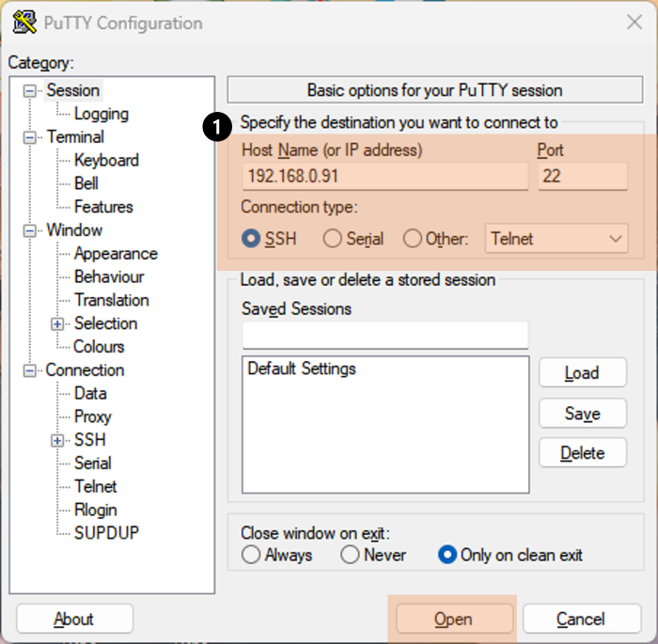This screenshot has width=658, height=644.
Task: Set close window on exit to Always
Action: tap(251, 555)
